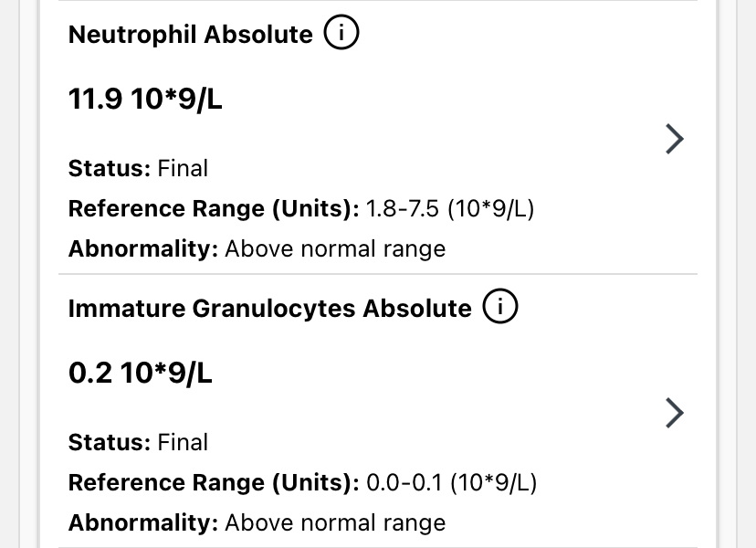Expand Neutrophil Absolute details with the chevron
756x548 pixels.
(x=675, y=139)
